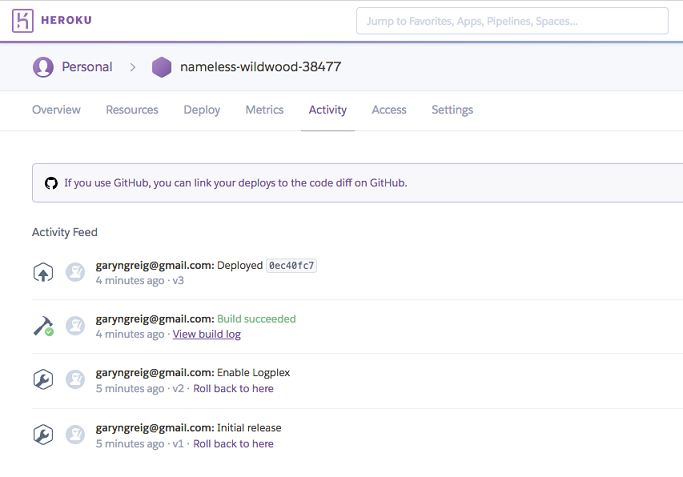Click commit hash 0ec40fc7
Screen dimensions: 683x477
[292, 265]
